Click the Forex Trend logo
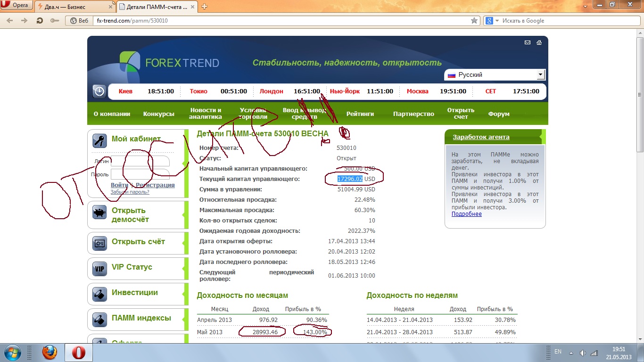644x362 pixels. pos(169,62)
